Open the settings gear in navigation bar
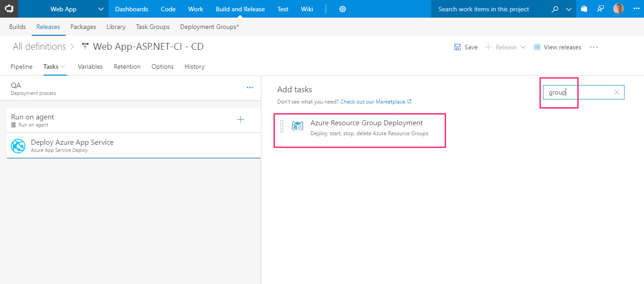This screenshot has width=644, height=284. coord(342,9)
